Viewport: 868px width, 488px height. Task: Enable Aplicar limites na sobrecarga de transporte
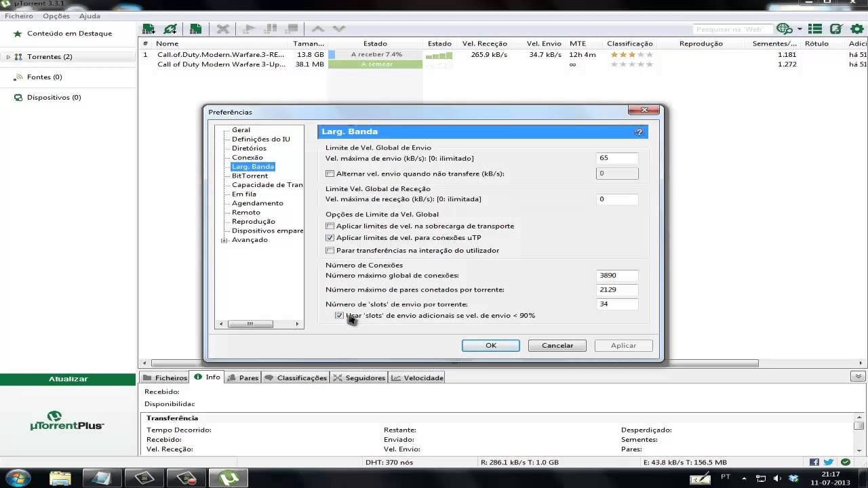click(x=330, y=226)
